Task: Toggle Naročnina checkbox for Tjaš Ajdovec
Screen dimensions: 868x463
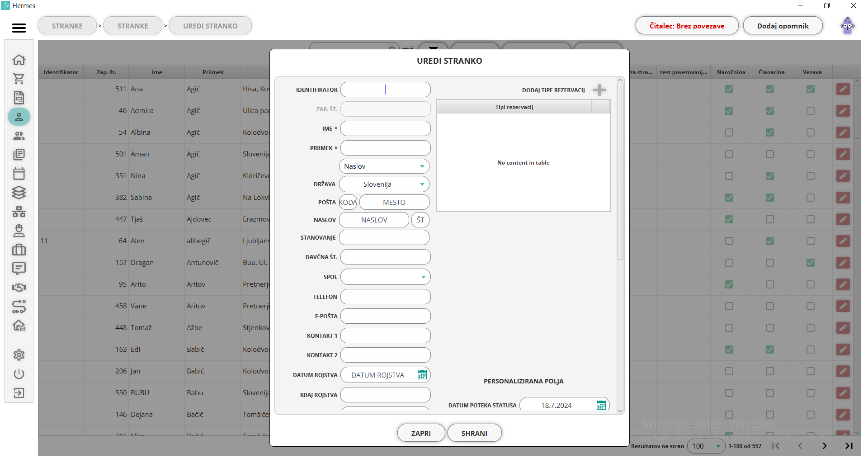Action: [x=729, y=219]
